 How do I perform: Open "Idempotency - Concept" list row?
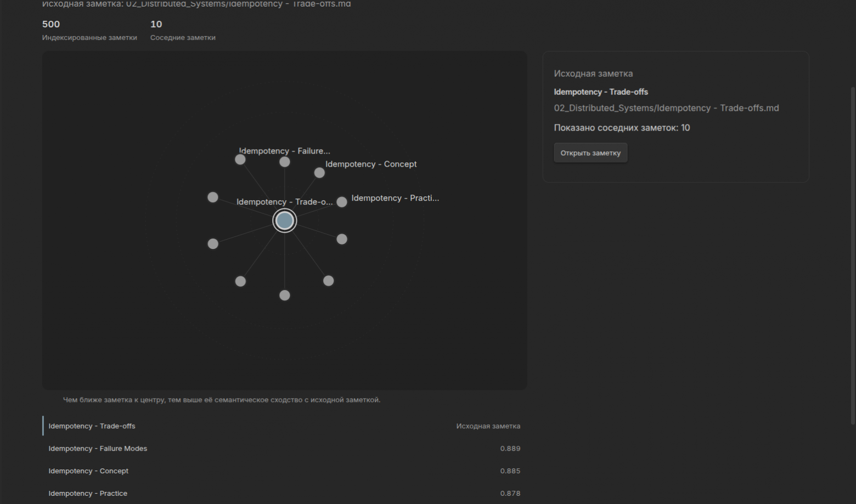point(284,471)
